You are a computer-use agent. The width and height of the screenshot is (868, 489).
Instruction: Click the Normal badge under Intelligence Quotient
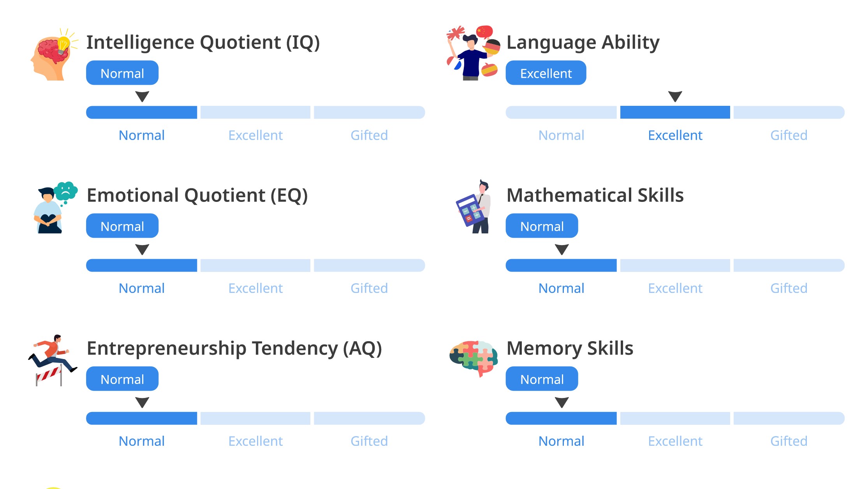122,73
